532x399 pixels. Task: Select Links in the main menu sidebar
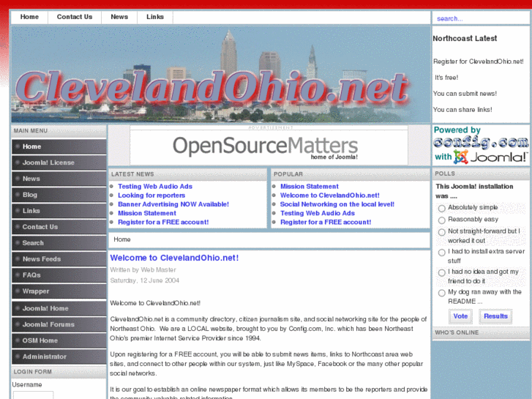pyautogui.click(x=59, y=211)
